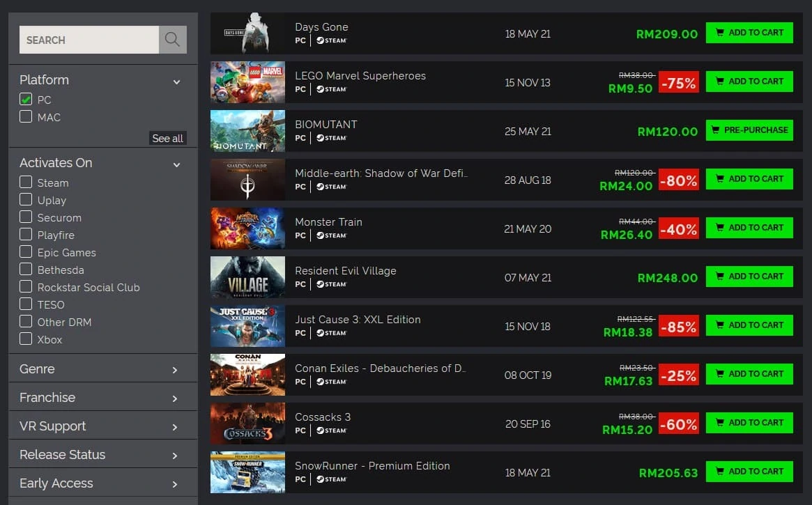Click Steam logo under Resident Evil Village
The width and height of the screenshot is (812, 505).
[x=332, y=284]
